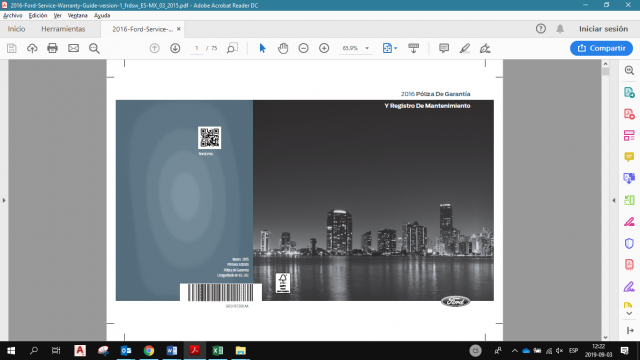
Task: Open the Protect shield tool icon
Action: (629, 243)
